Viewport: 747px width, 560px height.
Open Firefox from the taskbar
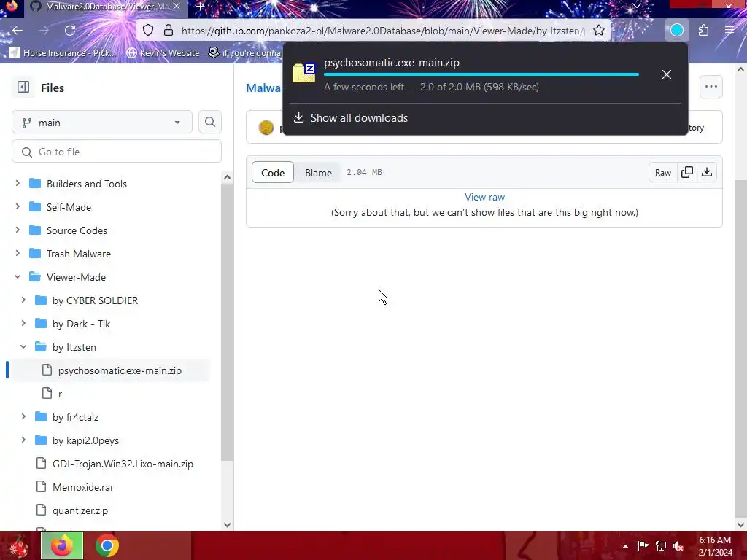pos(62,545)
